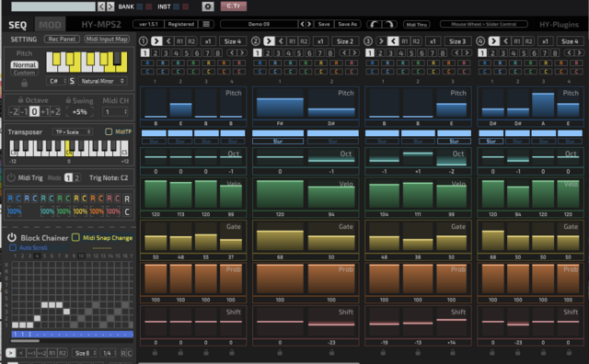Viewport: 589px width, 364px height.
Task: Switch to the SEQ tab
Action: pyautogui.click(x=17, y=25)
